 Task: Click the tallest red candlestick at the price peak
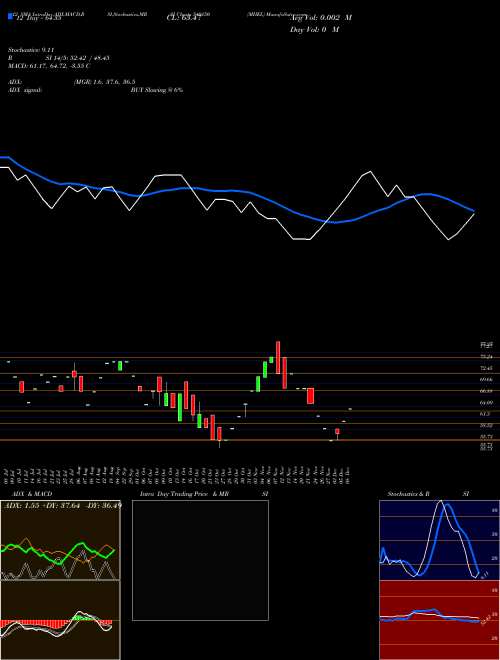(x=278, y=357)
